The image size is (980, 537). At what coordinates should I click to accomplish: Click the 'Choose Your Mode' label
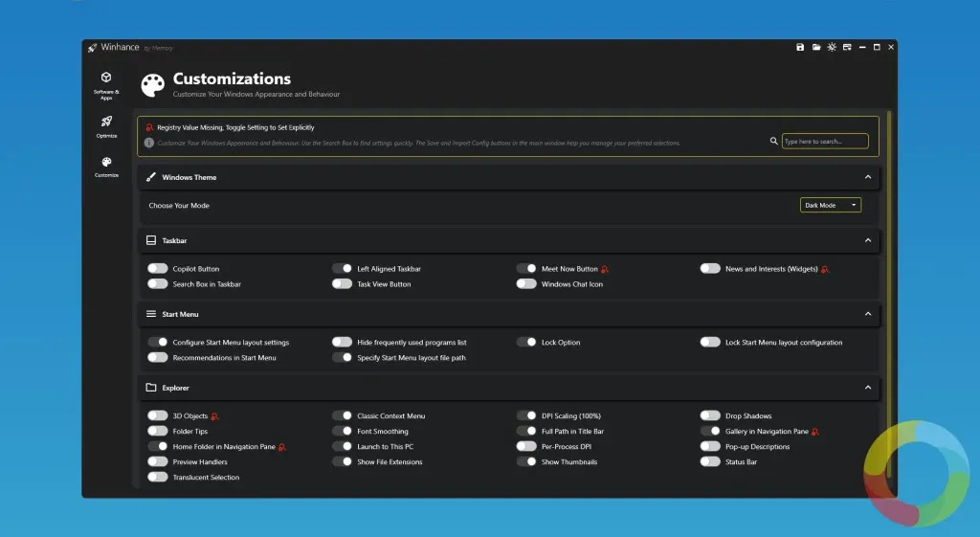[179, 205]
